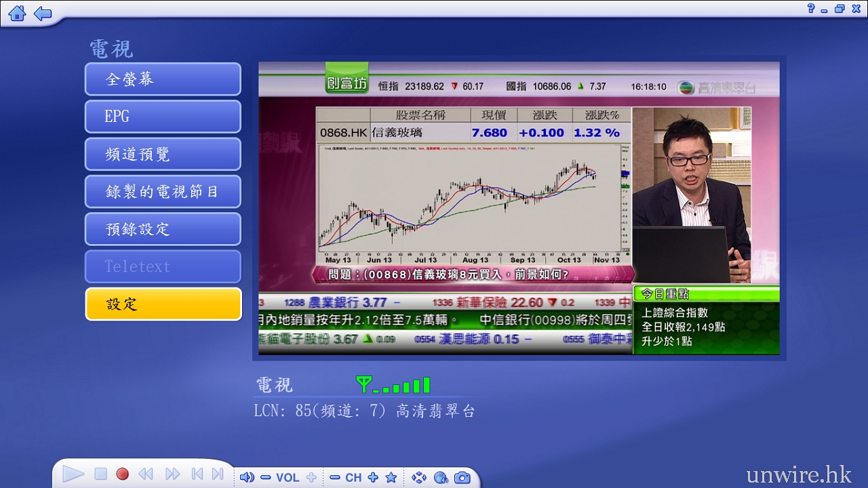The image size is (868, 488).
Task: Open help with the question mark icon
Action: click(811, 9)
